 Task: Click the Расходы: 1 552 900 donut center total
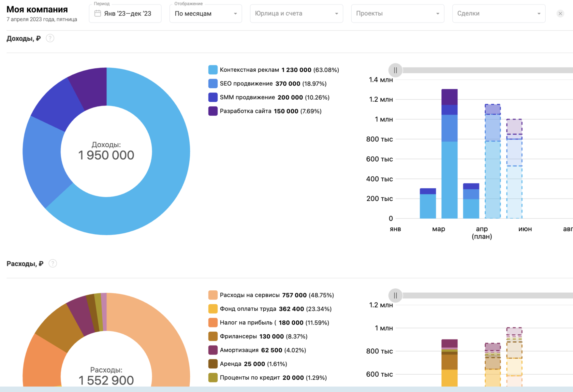coord(106,376)
